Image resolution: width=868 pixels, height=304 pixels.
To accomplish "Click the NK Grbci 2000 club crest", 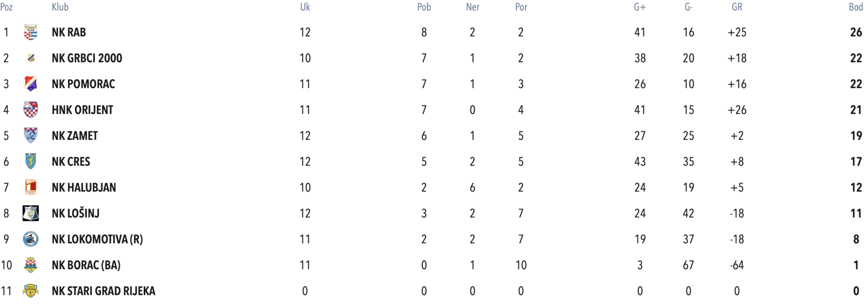I will click(x=31, y=58).
